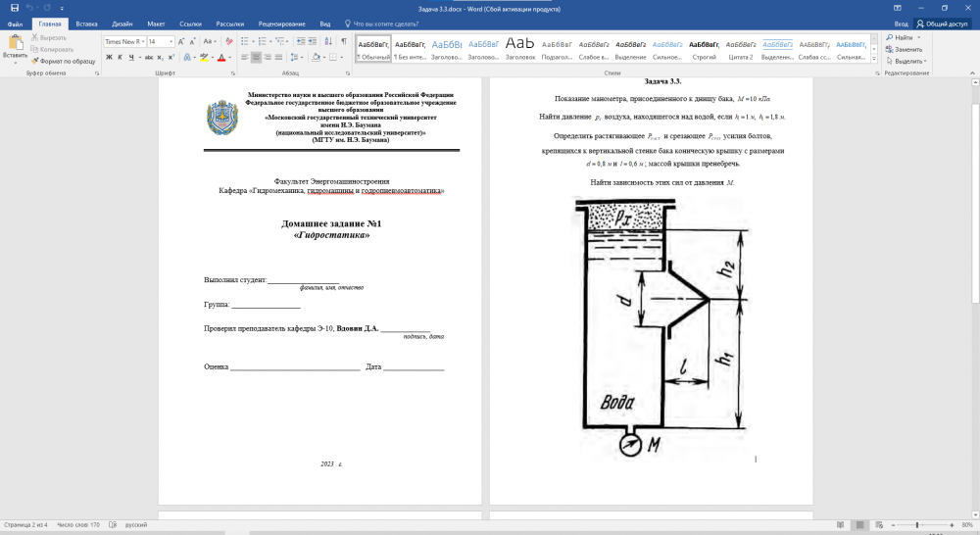Expand the styles gallery More arrow
The image size is (980, 535).
point(874,59)
